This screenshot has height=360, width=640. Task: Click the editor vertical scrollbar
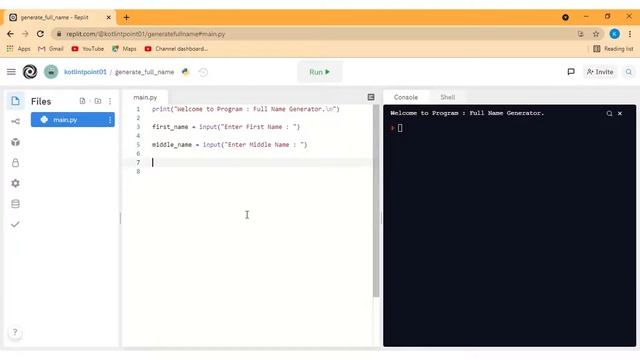pos(376,200)
